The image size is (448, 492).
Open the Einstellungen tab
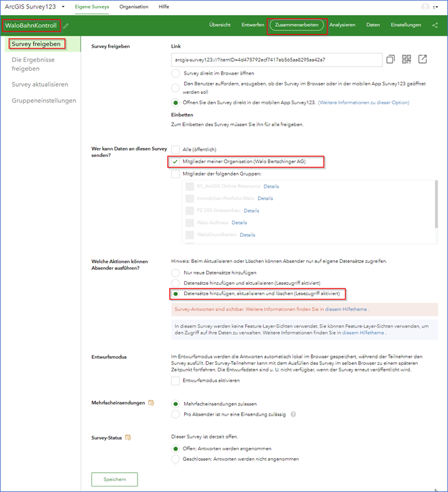pyautogui.click(x=406, y=25)
